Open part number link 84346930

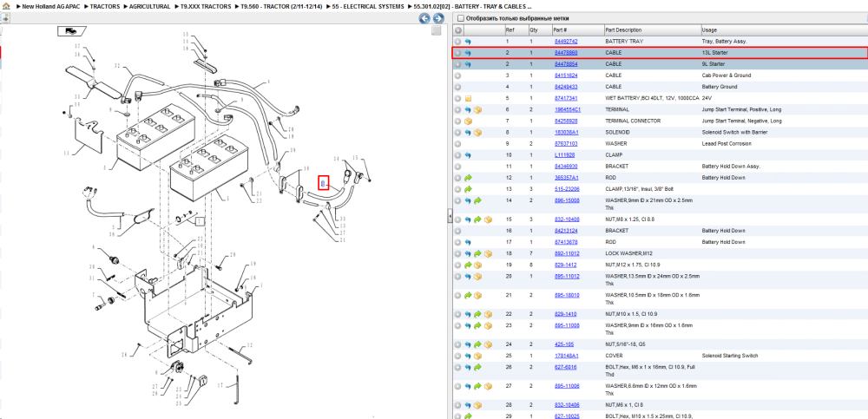[566, 166]
